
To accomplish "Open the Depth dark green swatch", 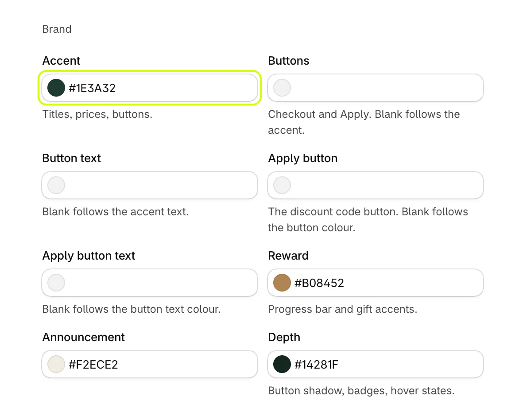I will [x=282, y=364].
